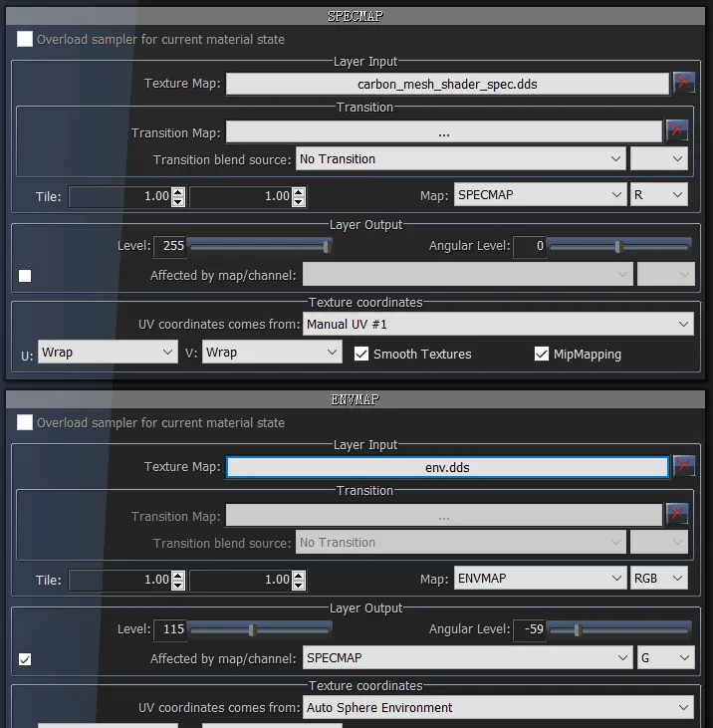
Task: Open the Auto Sphere Environment dropdown
Action: click(498, 707)
